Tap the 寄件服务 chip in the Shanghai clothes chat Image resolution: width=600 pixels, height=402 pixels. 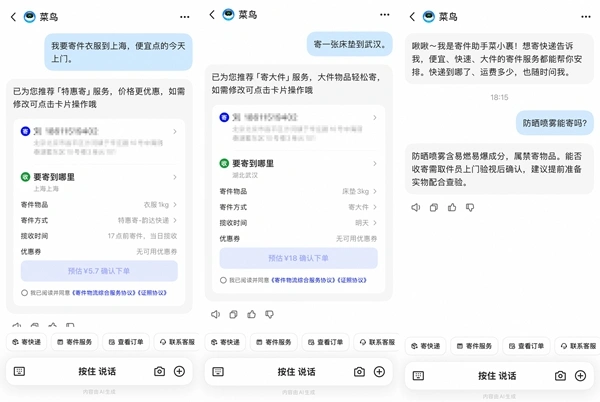[x=75, y=342]
